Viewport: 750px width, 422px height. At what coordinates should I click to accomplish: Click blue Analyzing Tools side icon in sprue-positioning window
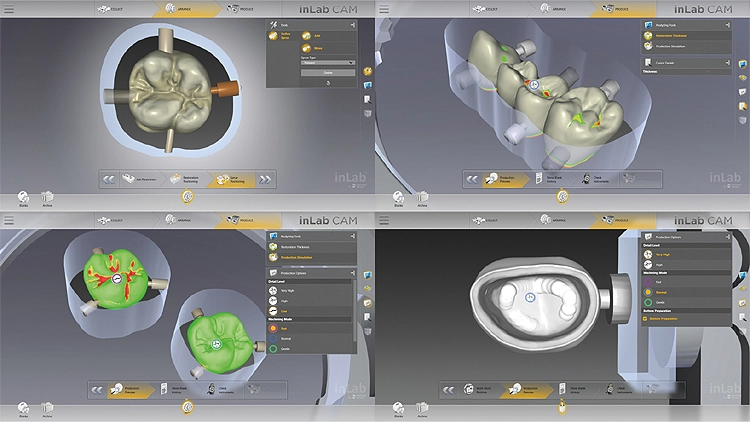[x=367, y=85]
